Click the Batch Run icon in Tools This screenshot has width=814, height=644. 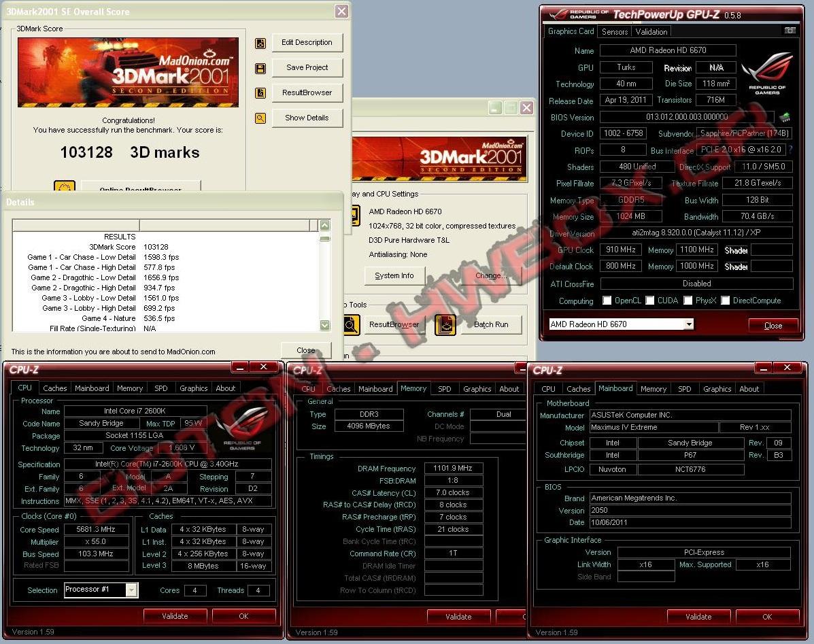coord(445,325)
